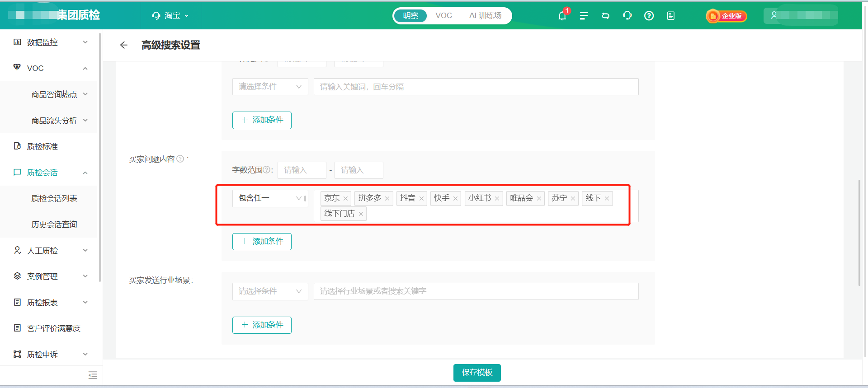
Task: Open 质检标准 in sidebar
Action: pos(42,146)
